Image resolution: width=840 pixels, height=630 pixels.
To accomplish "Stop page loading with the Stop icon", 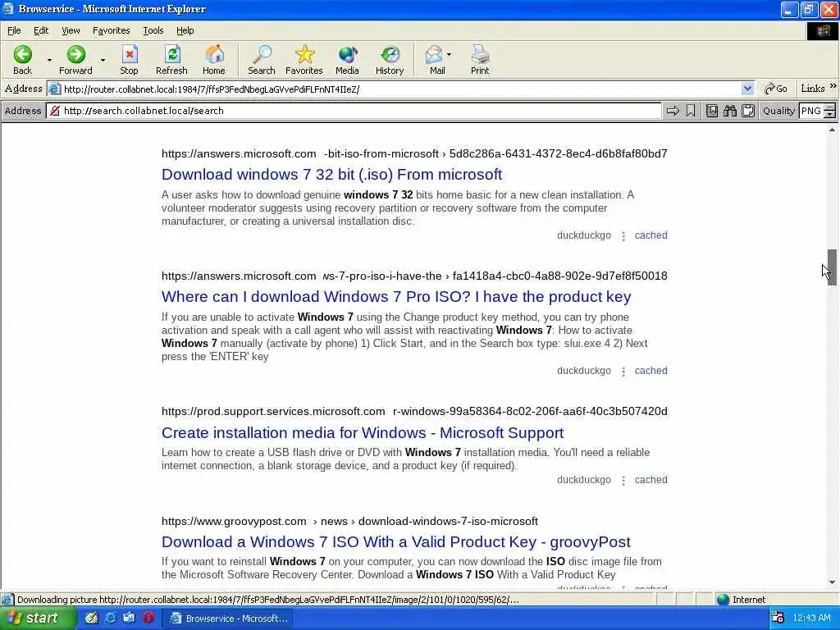I will point(129,55).
